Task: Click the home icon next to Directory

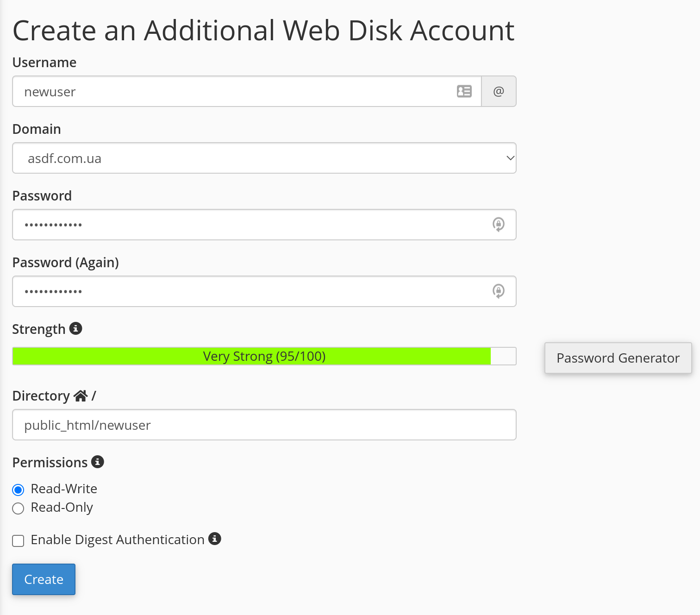Action: pyautogui.click(x=81, y=396)
